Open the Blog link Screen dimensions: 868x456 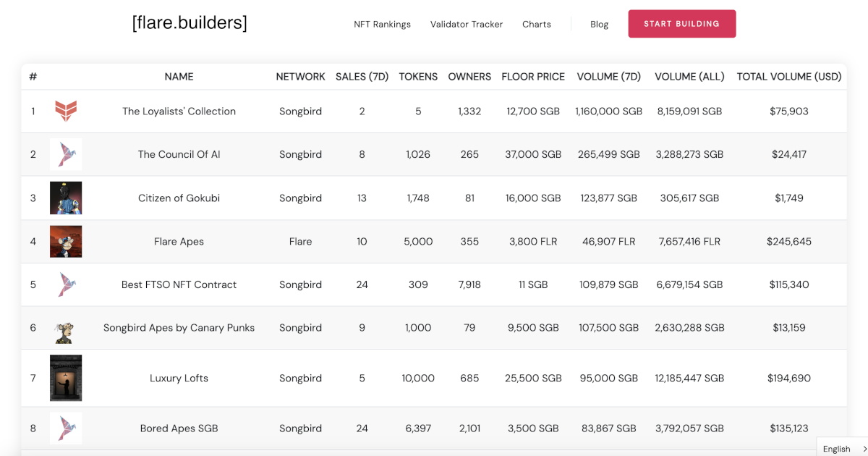point(599,24)
